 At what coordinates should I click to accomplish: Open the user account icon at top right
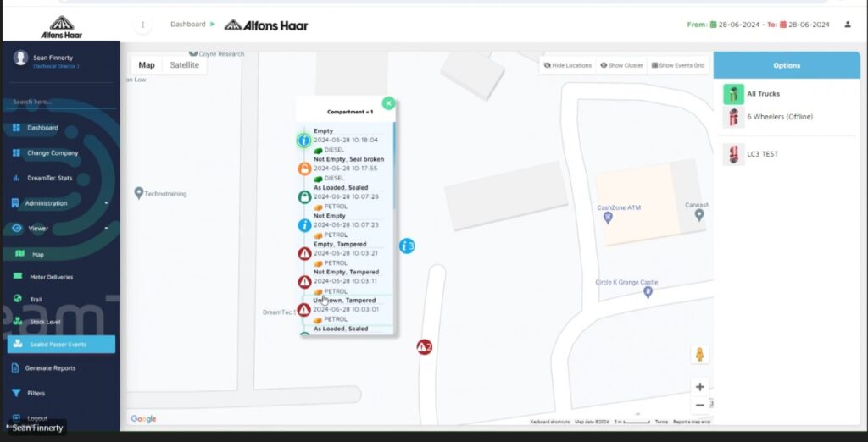point(848,25)
